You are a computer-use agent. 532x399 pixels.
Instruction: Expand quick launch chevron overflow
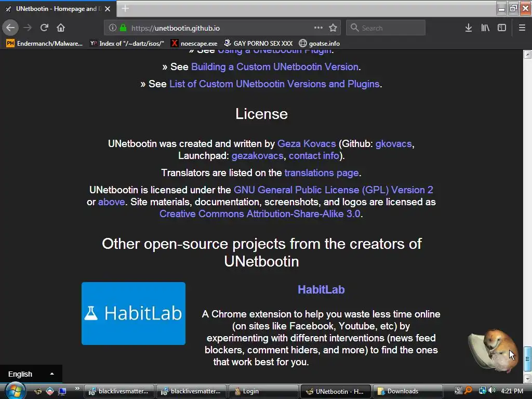click(x=77, y=389)
